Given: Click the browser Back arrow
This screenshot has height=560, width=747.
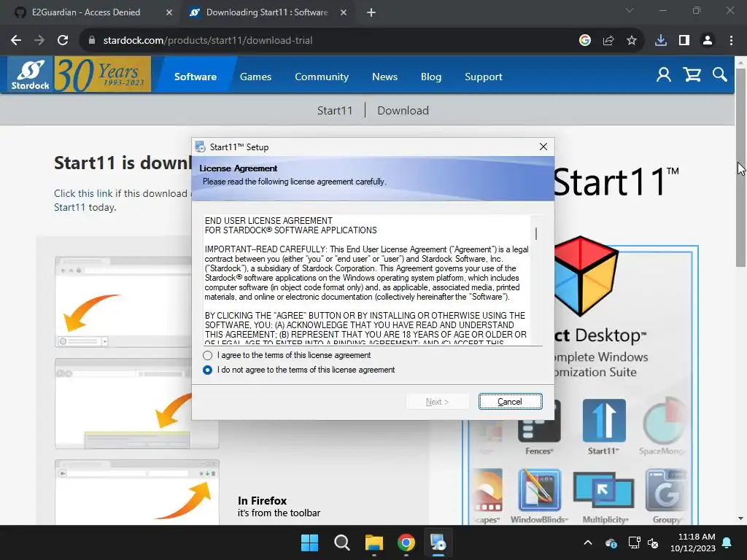Looking at the screenshot, I should click(x=16, y=41).
